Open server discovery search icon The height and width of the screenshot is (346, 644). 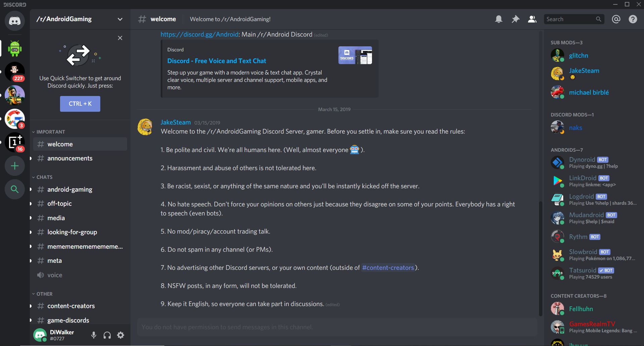15,189
